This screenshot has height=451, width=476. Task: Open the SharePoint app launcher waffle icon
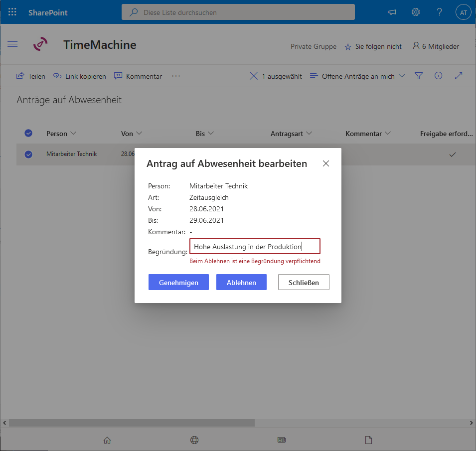12,12
